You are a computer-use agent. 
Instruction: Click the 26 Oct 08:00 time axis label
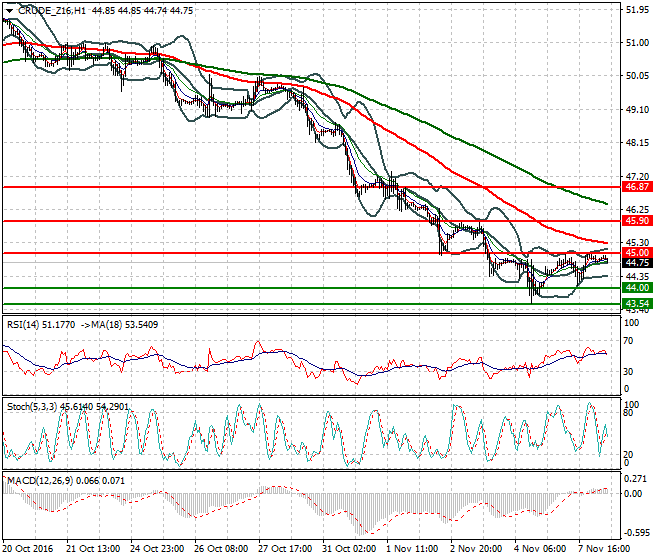coord(221,549)
